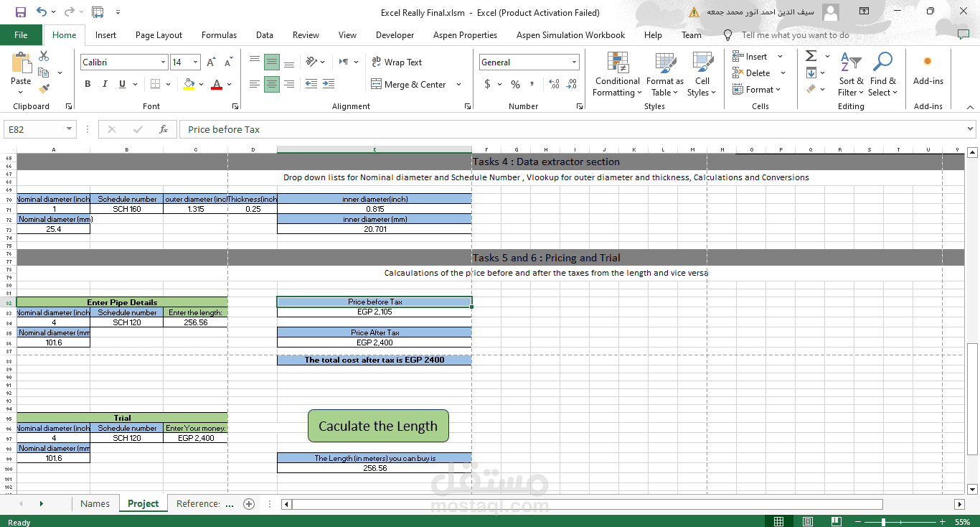This screenshot has height=527, width=980.
Task: Select the Format Painter brush
Action: pos(44,89)
